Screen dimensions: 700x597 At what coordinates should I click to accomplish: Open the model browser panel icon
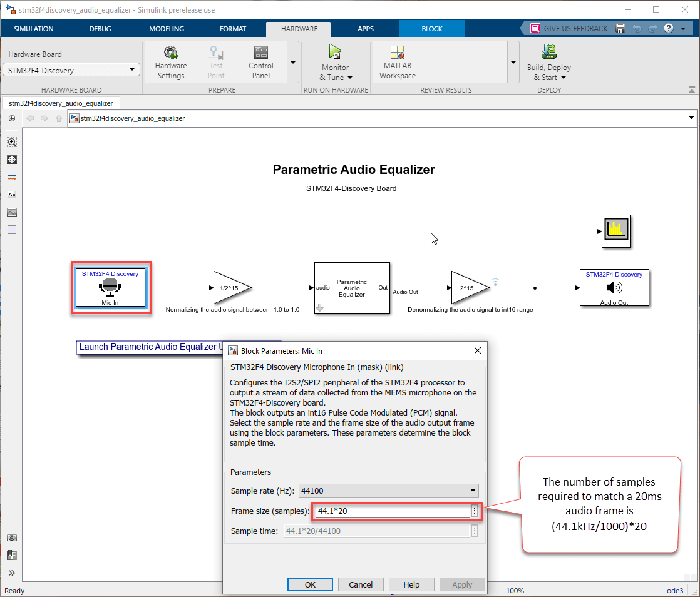(12, 555)
